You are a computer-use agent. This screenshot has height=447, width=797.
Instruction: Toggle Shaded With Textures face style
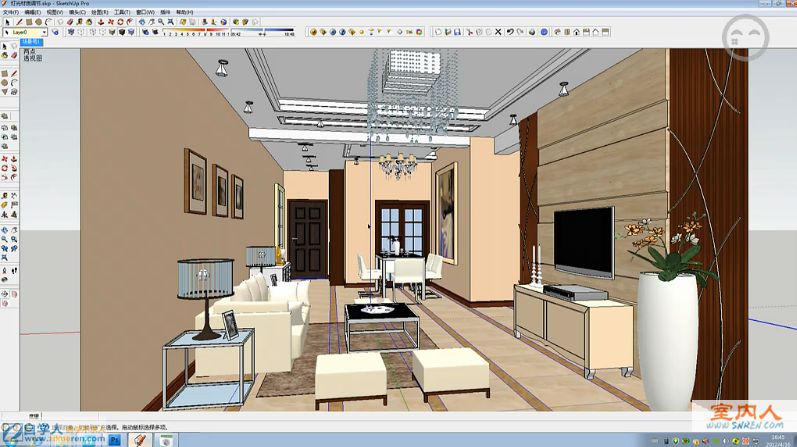[122, 32]
